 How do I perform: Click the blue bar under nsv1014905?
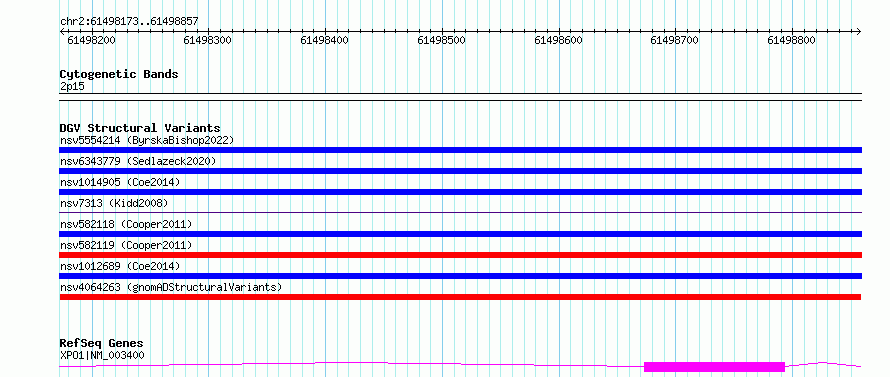coord(460,192)
